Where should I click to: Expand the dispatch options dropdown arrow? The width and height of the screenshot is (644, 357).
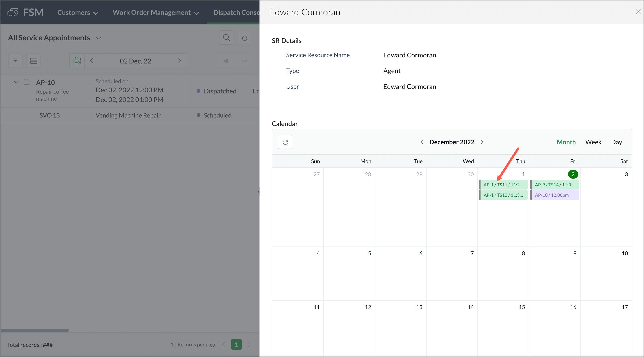pyautogui.click(x=244, y=61)
